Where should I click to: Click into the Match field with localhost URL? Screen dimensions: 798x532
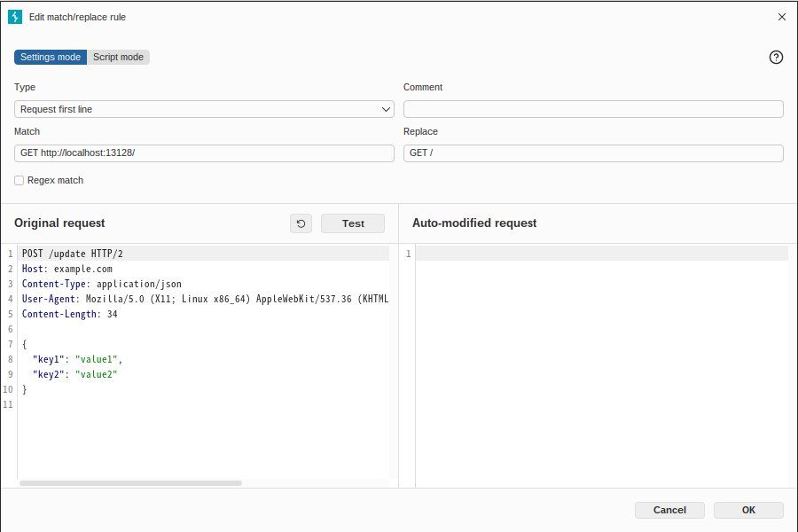(x=204, y=153)
